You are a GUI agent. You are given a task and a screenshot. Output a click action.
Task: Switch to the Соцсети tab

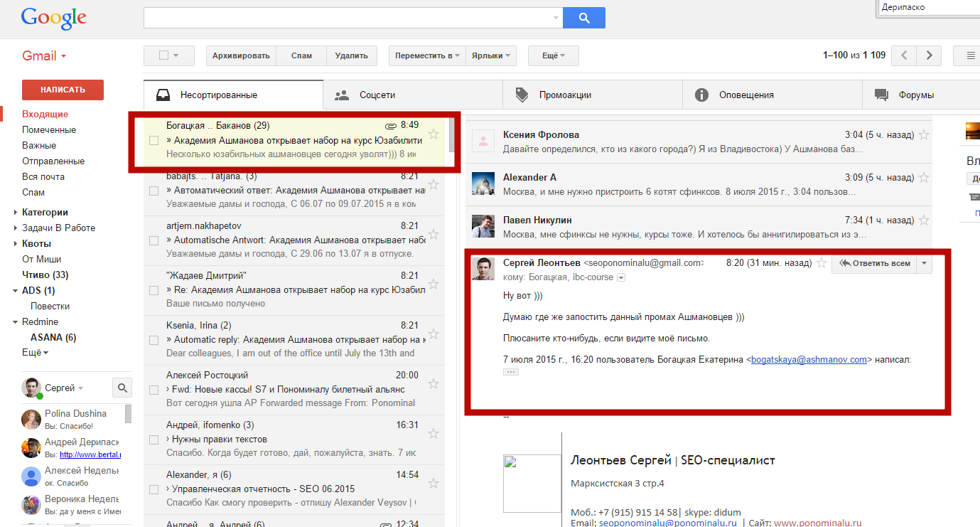[x=413, y=95]
